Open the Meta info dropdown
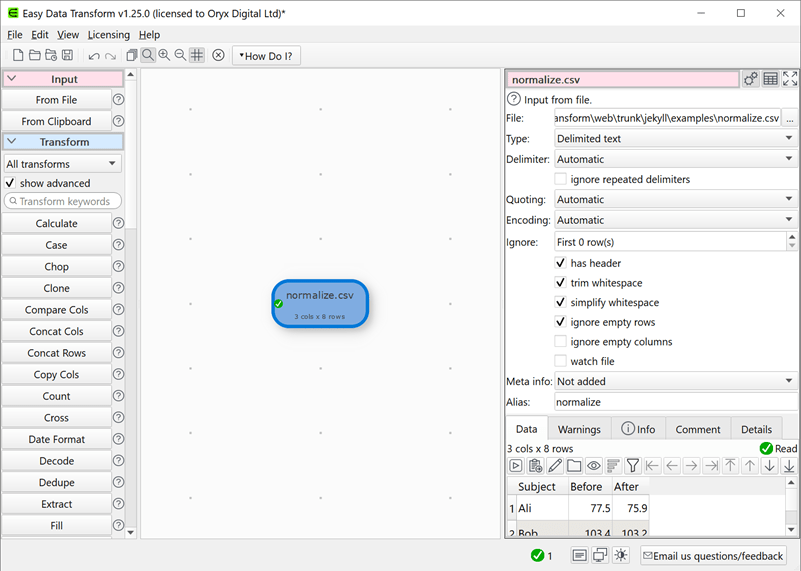This screenshot has height=571, width=801. pos(675,382)
